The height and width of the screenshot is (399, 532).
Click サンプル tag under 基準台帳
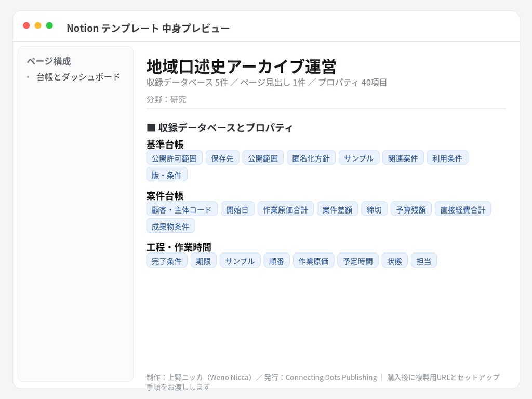359,158
